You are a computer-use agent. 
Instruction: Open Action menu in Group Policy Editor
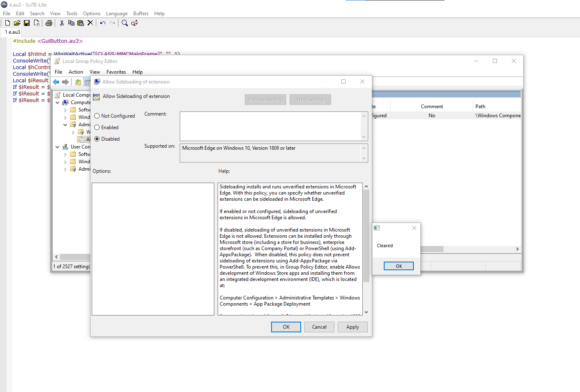[x=76, y=72]
